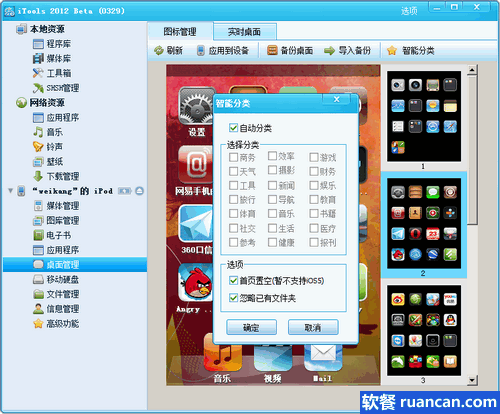Screen dimensions: 500x414
Task: Collapse the weikang iPod device tree
Action: click(x=10, y=191)
